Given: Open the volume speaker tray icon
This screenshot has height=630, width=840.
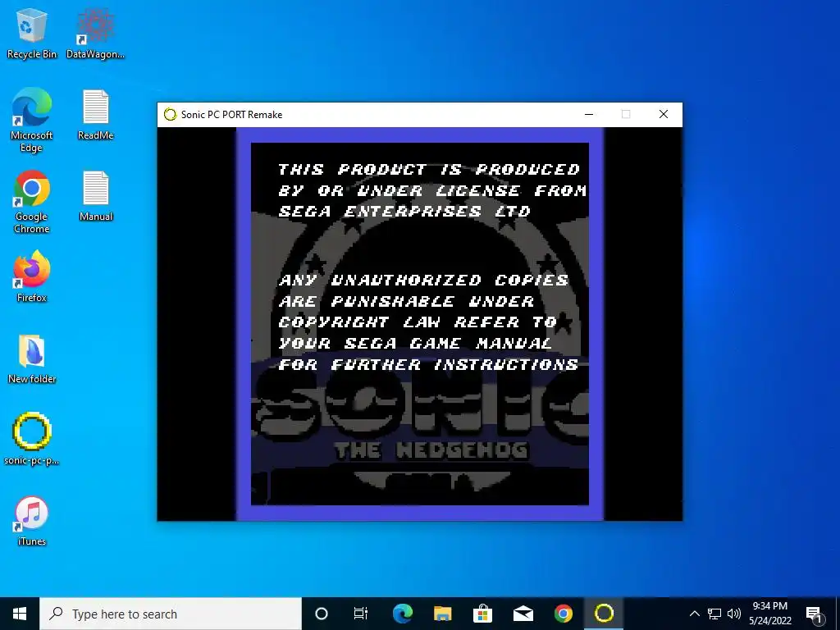Looking at the screenshot, I should click(x=734, y=614).
